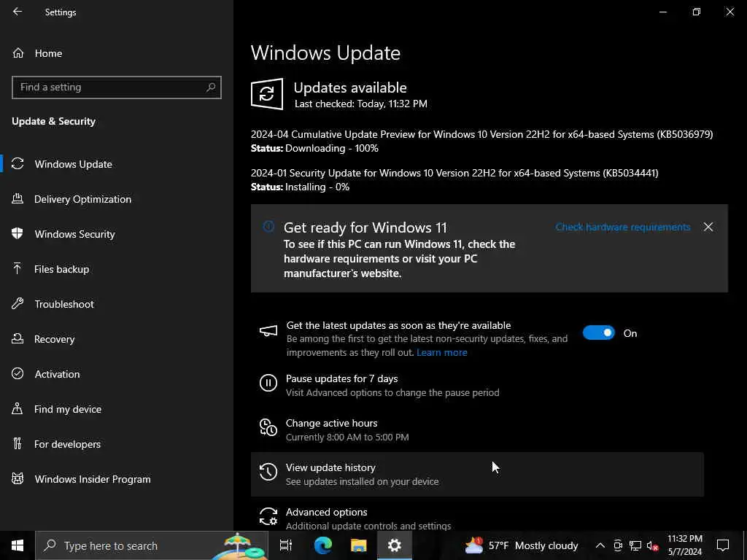Click the Find a setting search box
This screenshot has height=560, width=747.
[x=117, y=87]
